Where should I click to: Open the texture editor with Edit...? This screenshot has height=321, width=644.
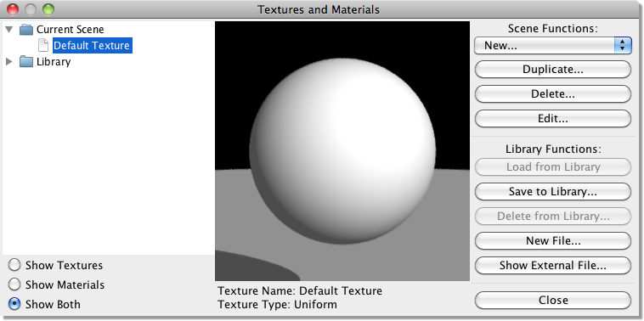(x=553, y=119)
